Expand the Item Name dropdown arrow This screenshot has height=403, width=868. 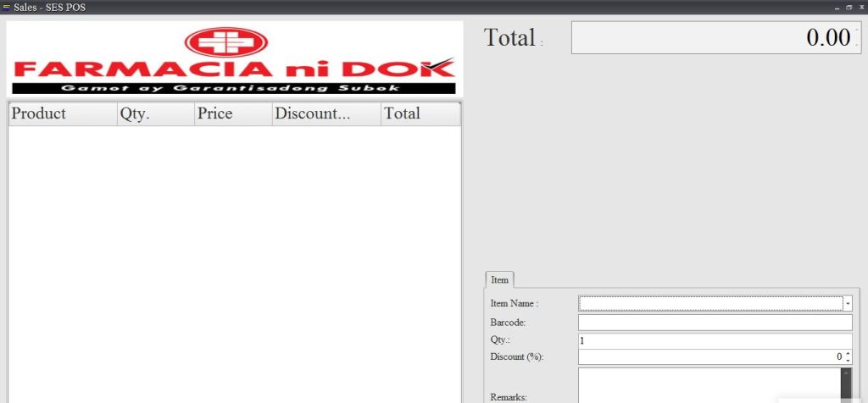(848, 304)
